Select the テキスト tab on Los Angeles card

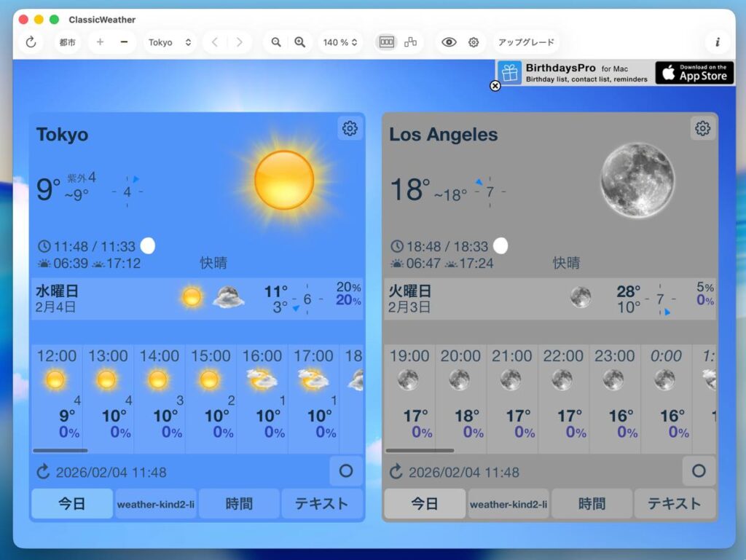(x=674, y=503)
